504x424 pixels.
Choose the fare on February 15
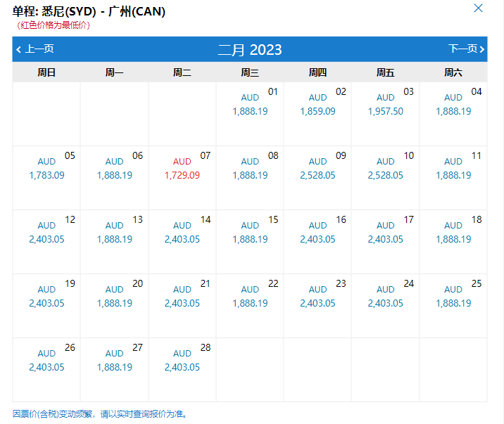click(250, 241)
